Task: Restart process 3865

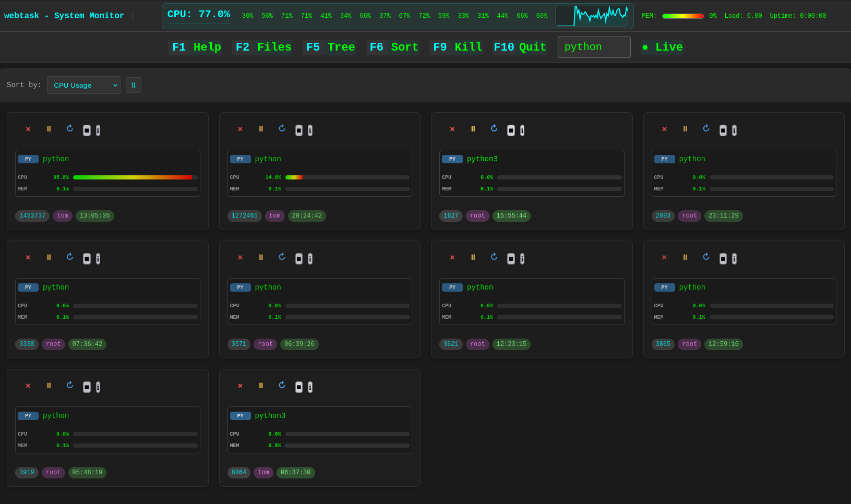Action: (706, 257)
